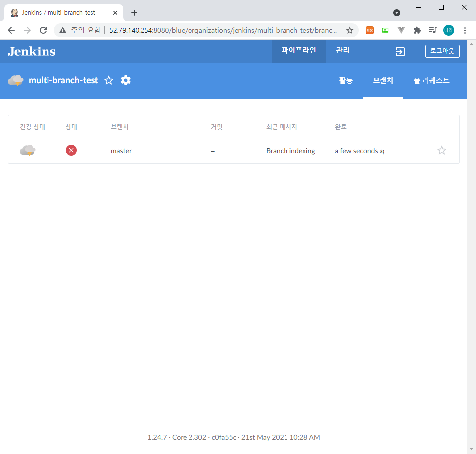Click browser back arrow
This screenshot has height=454, width=476.
click(x=11, y=30)
